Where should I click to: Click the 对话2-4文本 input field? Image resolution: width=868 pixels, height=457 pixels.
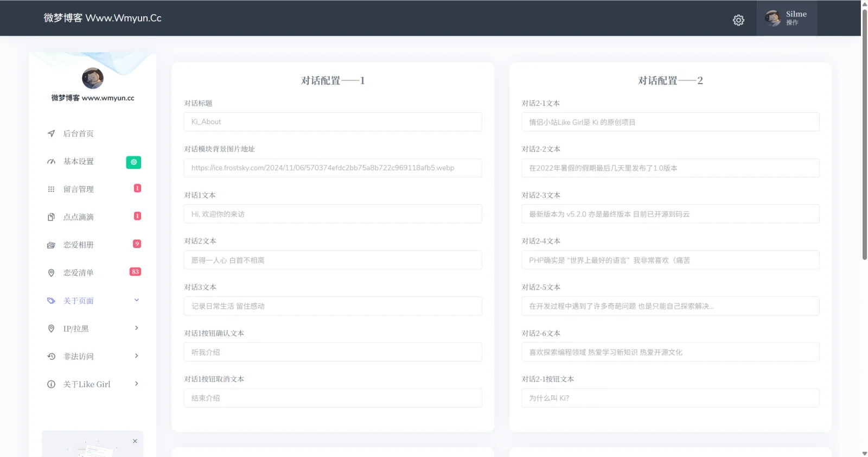tap(671, 260)
